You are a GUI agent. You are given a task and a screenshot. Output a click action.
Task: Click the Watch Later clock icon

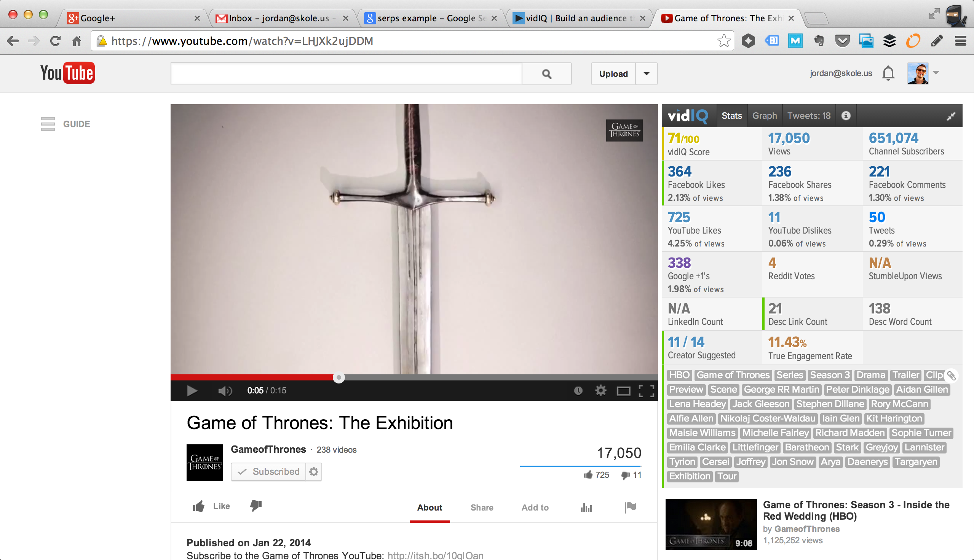[578, 391]
